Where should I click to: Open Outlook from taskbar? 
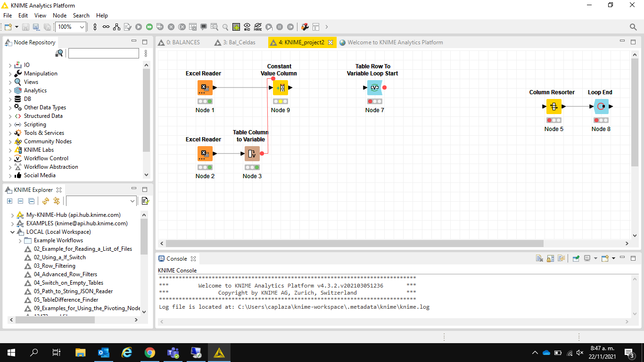point(103,353)
